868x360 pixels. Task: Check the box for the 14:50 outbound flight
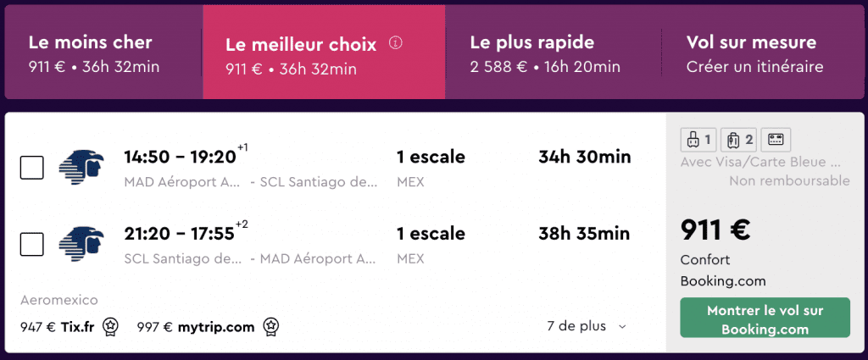click(31, 168)
